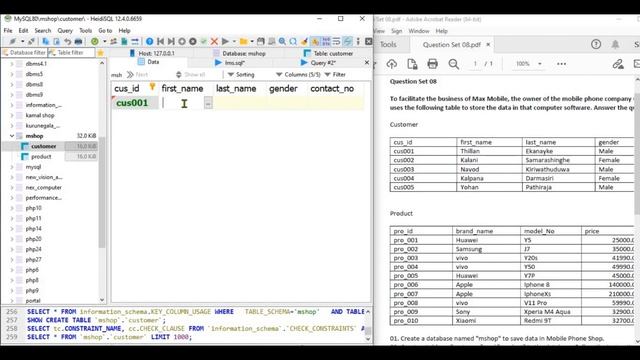Image resolution: width=640 pixels, height=360 pixels.
Task: Open the session manager plug icon
Action: pos(12,41)
